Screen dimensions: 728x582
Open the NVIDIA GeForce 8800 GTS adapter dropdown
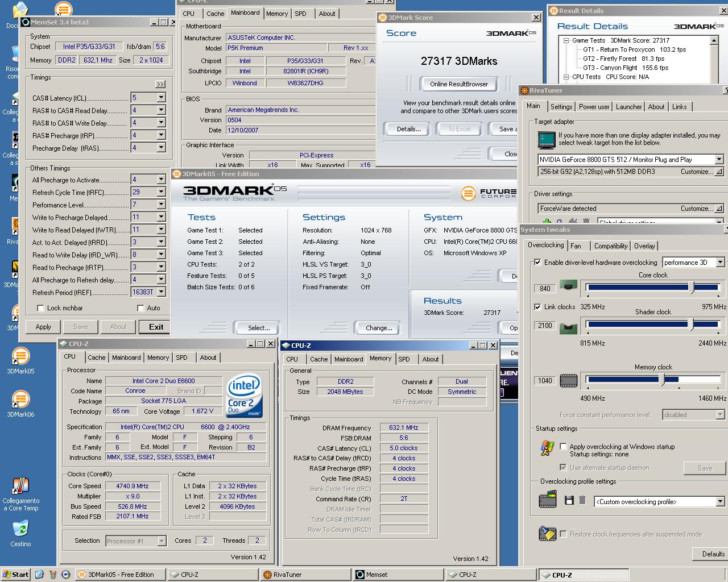pyautogui.click(x=719, y=160)
